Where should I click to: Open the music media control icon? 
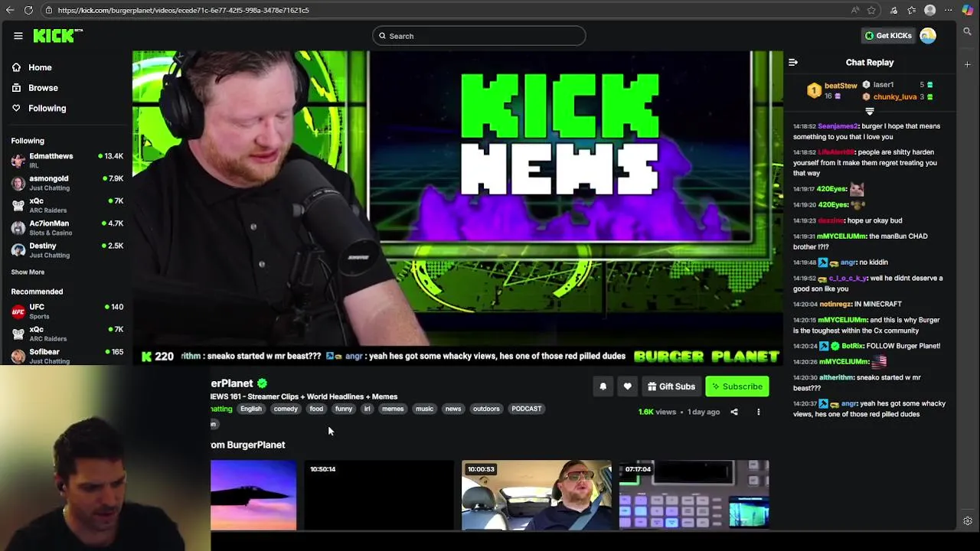(893, 10)
